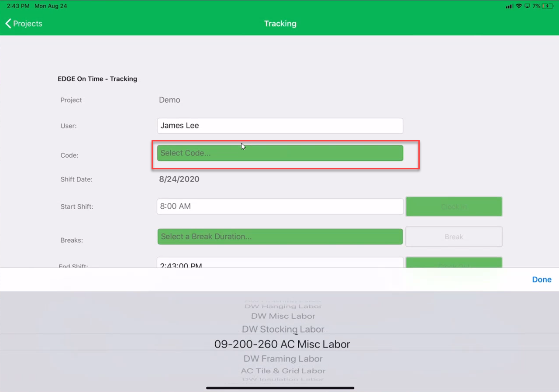Choose DW Framing Labor from the picker
Image resolution: width=559 pixels, height=392 pixels.
click(283, 359)
